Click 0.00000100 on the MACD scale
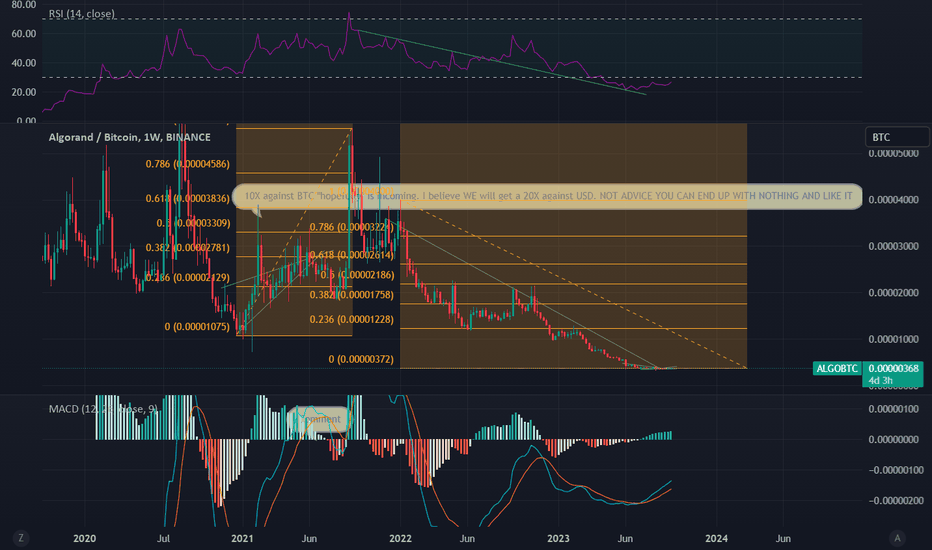 [x=893, y=409]
